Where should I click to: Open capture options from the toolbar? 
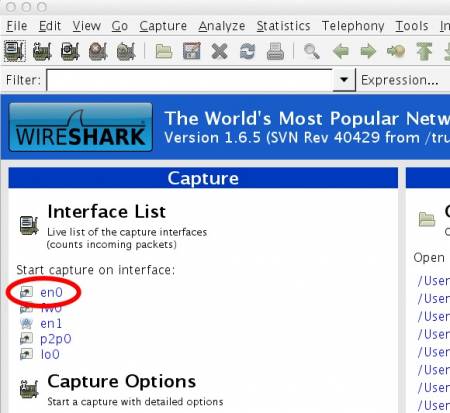point(42,51)
